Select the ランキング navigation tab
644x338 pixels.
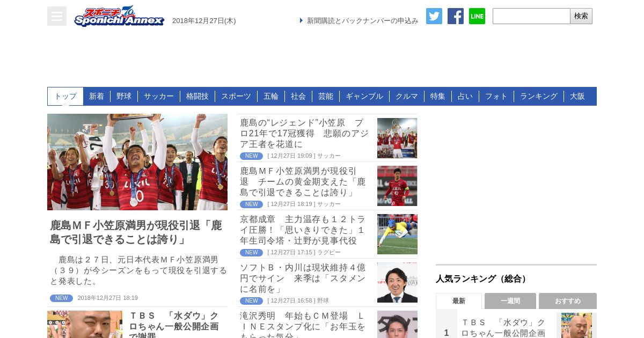[539, 96]
